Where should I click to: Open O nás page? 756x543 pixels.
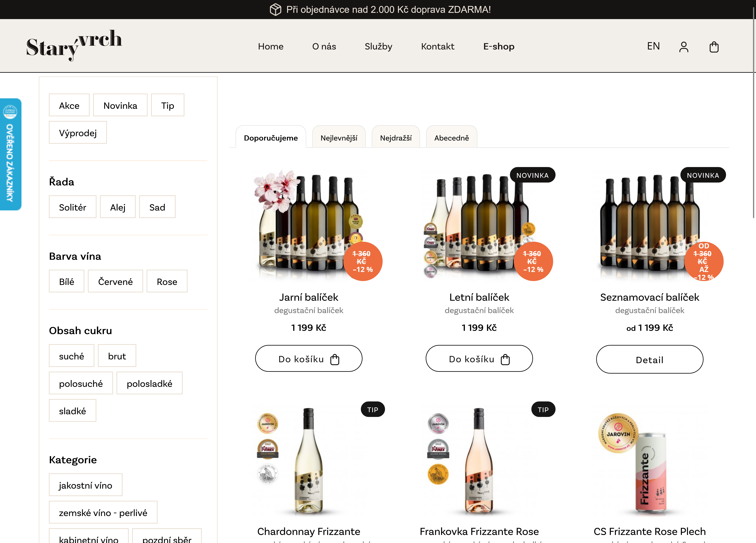point(324,46)
